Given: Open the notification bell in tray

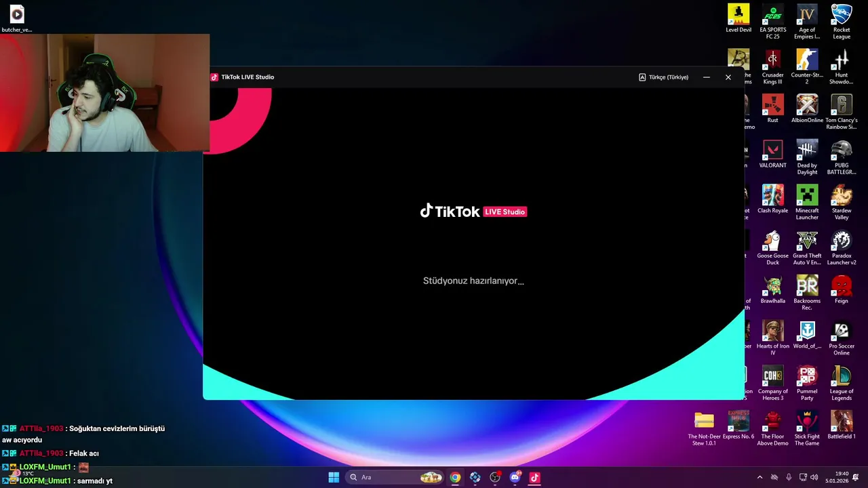Looking at the screenshot, I should (856, 477).
